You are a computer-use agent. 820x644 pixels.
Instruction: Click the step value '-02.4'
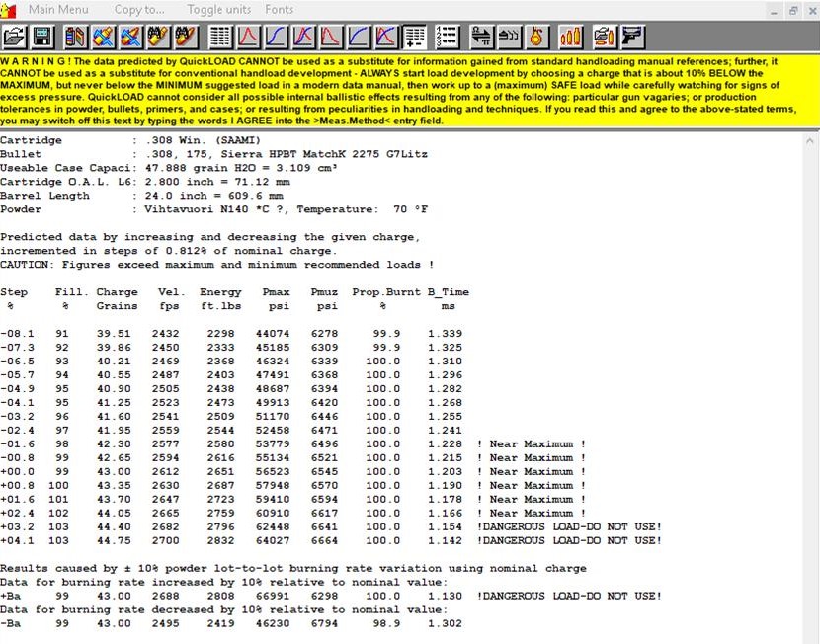point(17,431)
